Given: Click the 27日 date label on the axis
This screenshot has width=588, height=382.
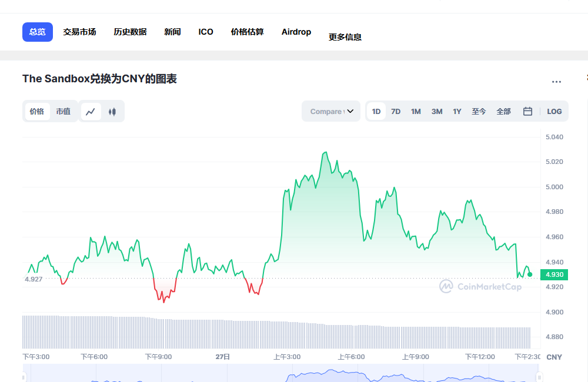Looking at the screenshot, I should (x=223, y=357).
